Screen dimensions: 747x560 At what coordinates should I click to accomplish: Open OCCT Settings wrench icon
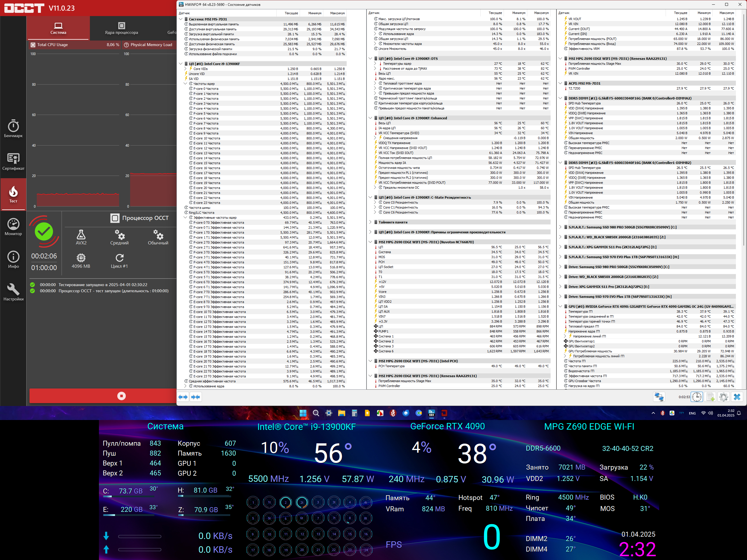(13, 292)
